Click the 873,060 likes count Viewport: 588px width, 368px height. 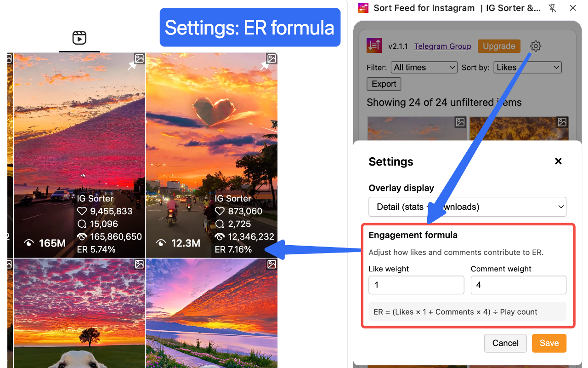245,211
